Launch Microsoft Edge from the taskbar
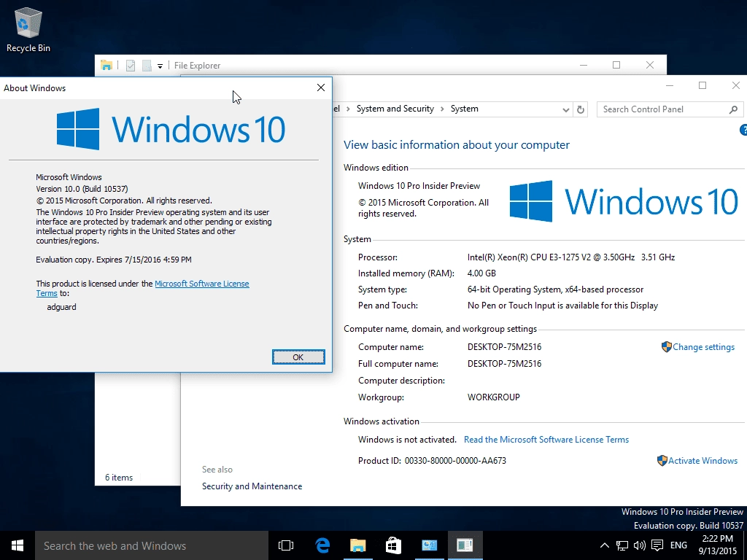Image resolution: width=747 pixels, height=560 pixels. click(x=322, y=545)
